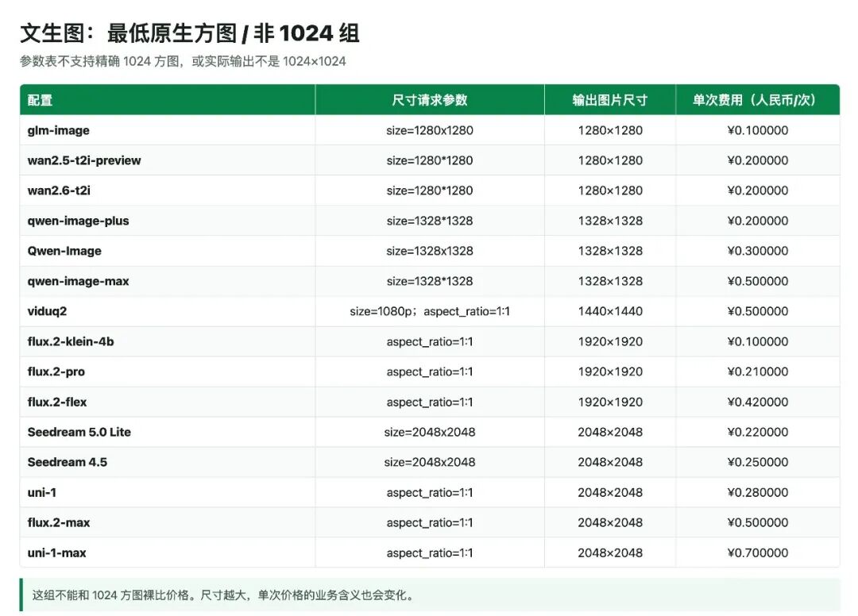Viewport: 858px width, 616px height.
Task: Click the 输出图片尺寸 column header
Action: coord(610,100)
